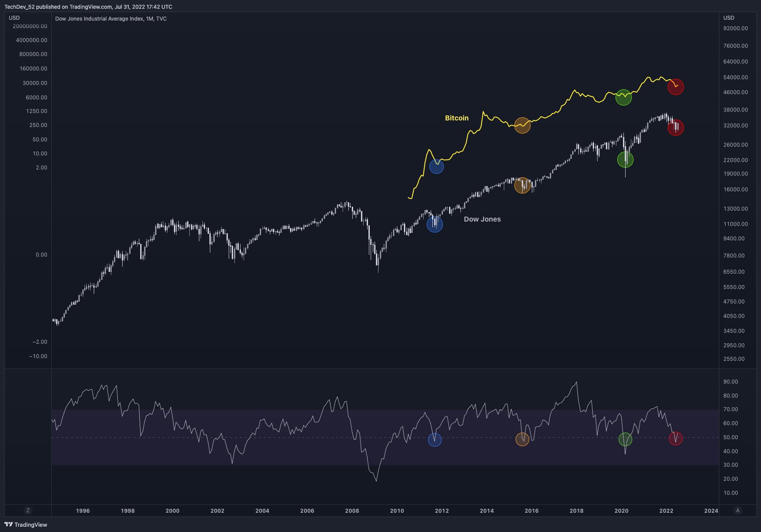Click the Dow Jones chart label

click(x=482, y=219)
